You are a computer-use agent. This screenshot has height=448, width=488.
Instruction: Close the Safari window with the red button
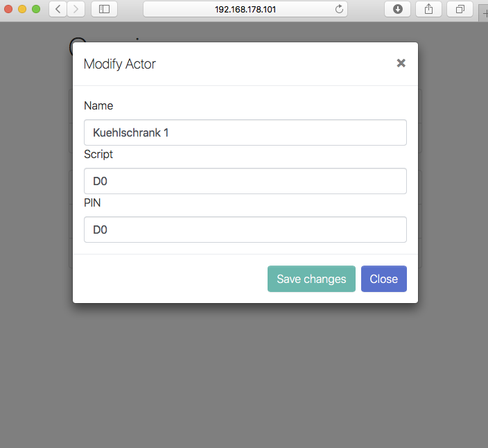coord(9,9)
